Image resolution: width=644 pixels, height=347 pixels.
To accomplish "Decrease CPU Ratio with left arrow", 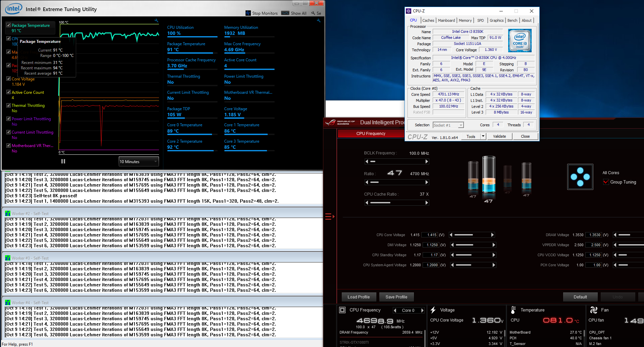I will pyautogui.click(x=367, y=182).
